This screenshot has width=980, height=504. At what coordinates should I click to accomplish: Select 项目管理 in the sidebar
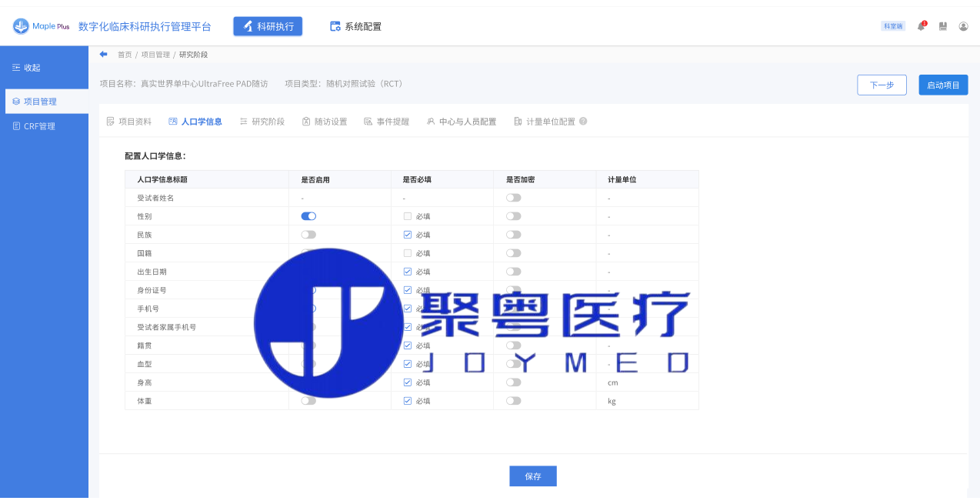(40, 102)
